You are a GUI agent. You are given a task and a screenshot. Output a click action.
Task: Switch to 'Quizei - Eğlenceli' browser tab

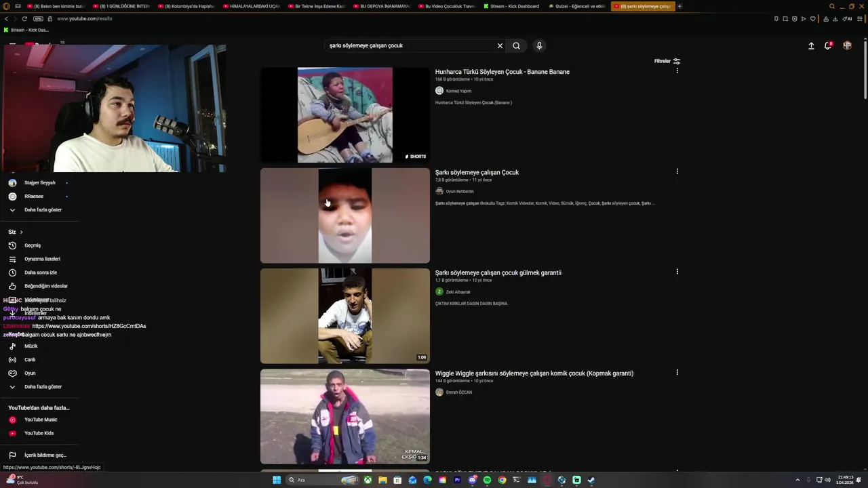[x=576, y=6]
